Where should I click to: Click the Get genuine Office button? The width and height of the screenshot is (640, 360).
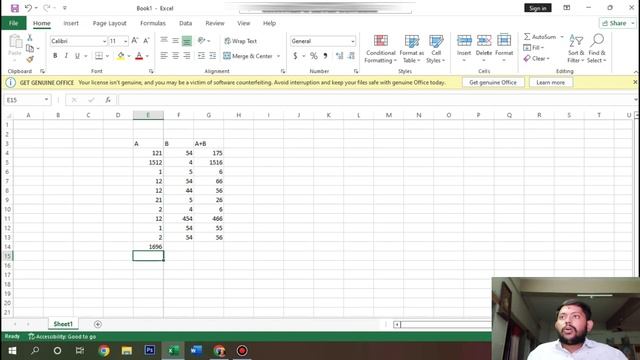493,82
